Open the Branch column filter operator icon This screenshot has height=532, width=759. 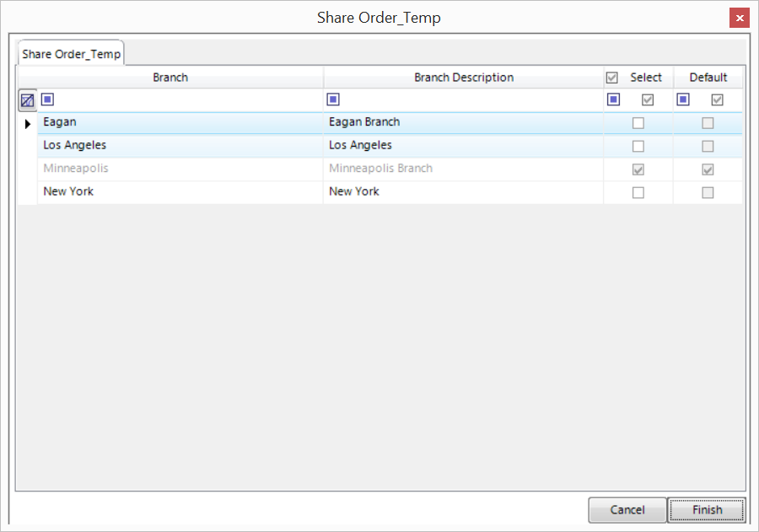pos(47,99)
